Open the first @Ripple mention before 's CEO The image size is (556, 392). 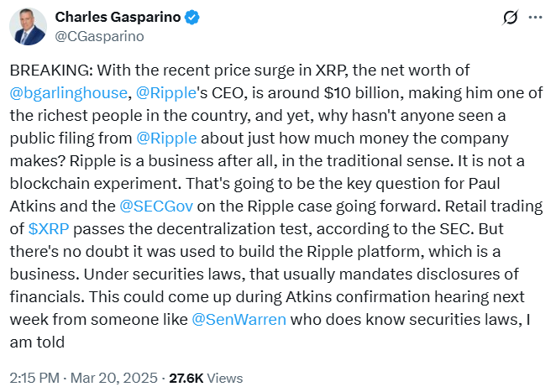(166, 93)
